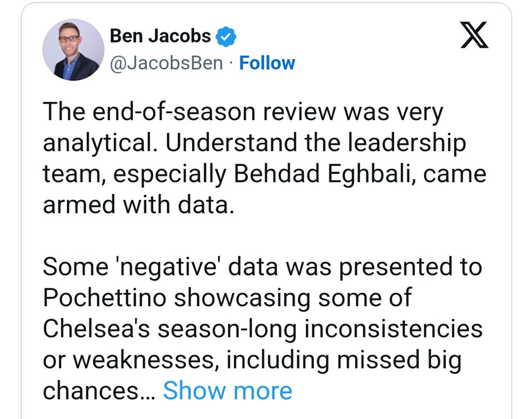
Task: Click the phrase "armed with data"
Action: (138, 205)
